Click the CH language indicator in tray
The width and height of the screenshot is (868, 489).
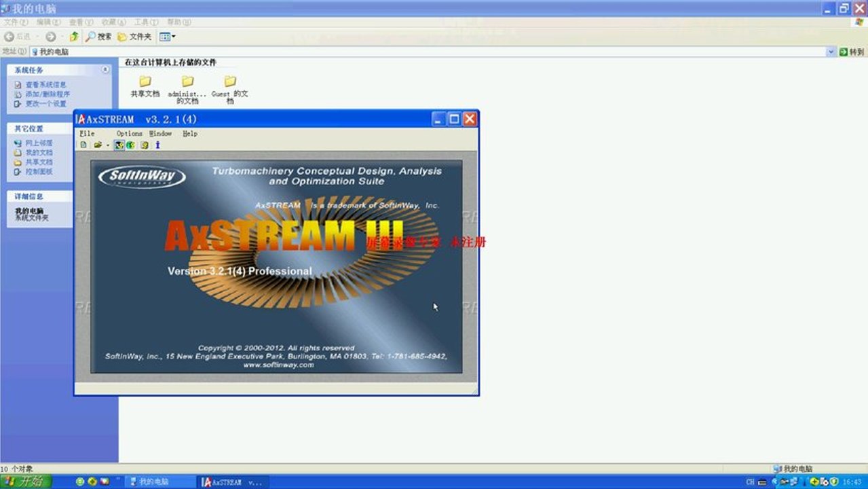coord(751,482)
